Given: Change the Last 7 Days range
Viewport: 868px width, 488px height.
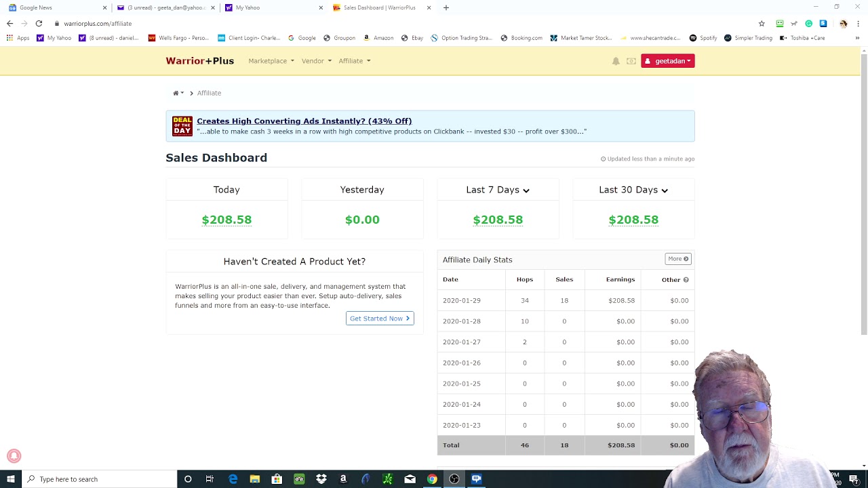Looking at the screenshot, I should (x=498, y=190).
